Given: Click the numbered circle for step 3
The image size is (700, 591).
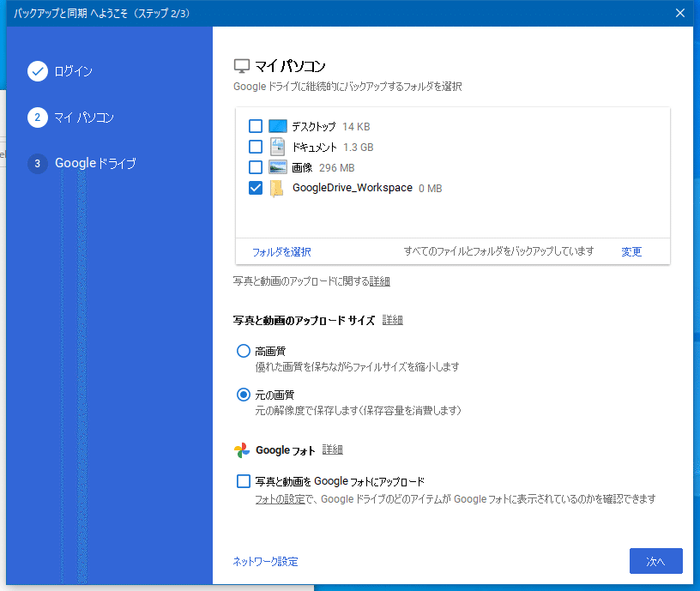Looking at the screenshot, I should pyautogui.click(x=38, y=162).
